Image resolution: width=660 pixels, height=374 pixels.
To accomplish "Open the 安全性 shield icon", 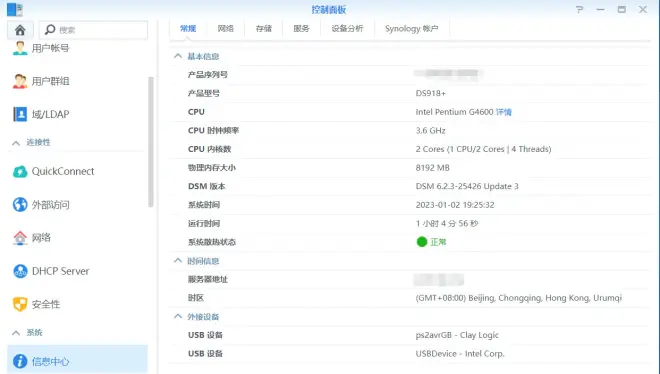I will (x=20, y=304).
